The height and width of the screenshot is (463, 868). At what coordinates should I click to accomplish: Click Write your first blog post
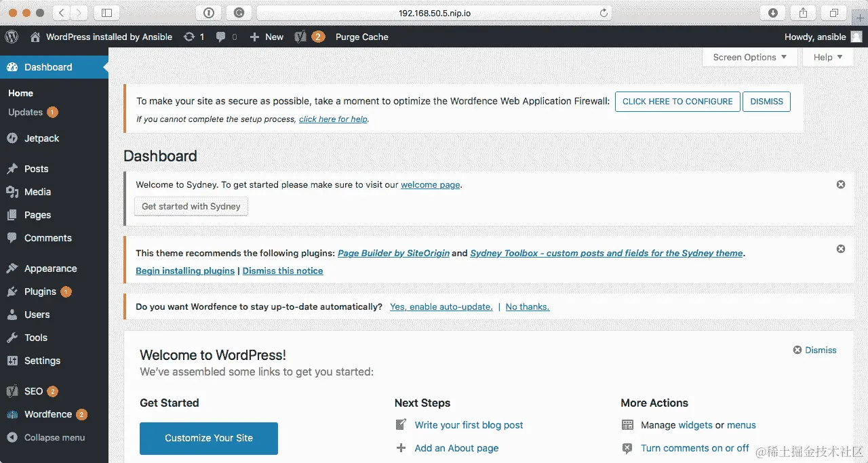coord(469,425)
